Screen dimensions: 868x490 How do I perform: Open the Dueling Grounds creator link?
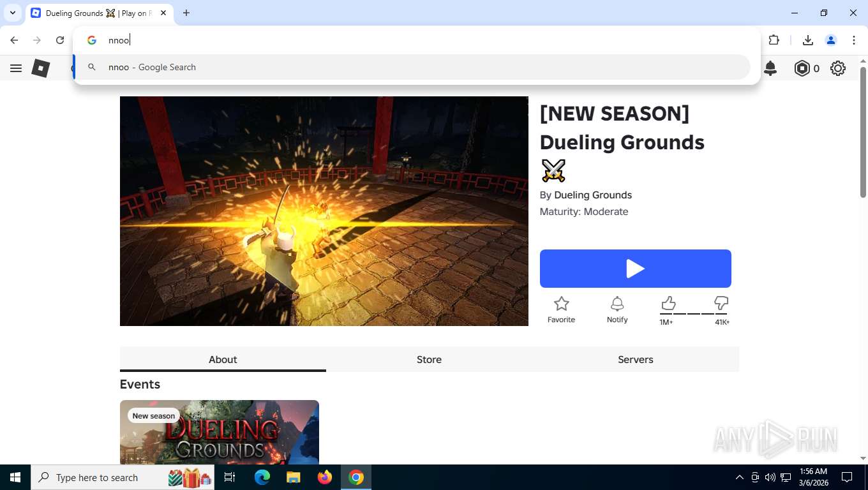(593, 195)
